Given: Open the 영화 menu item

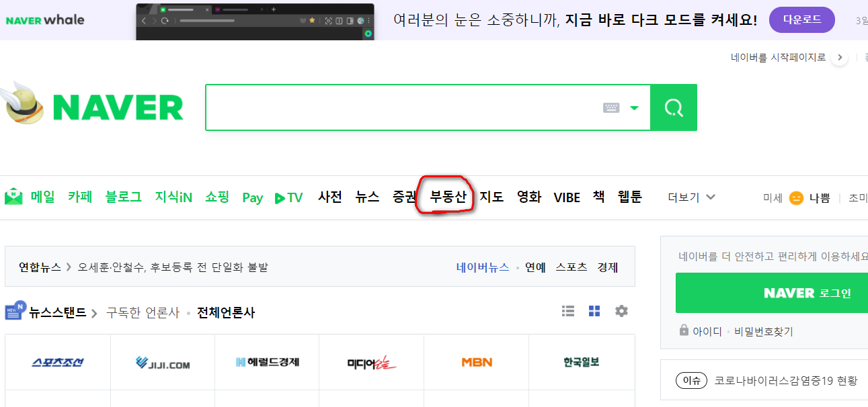Looking at the screenshot, I should [529, 197].
